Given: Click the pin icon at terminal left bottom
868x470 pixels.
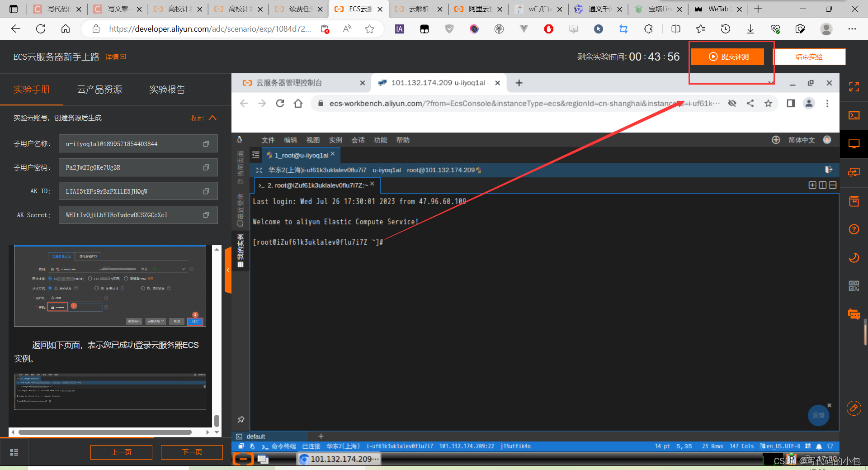Looking at the screenshot, I should [x=241, y=419].
